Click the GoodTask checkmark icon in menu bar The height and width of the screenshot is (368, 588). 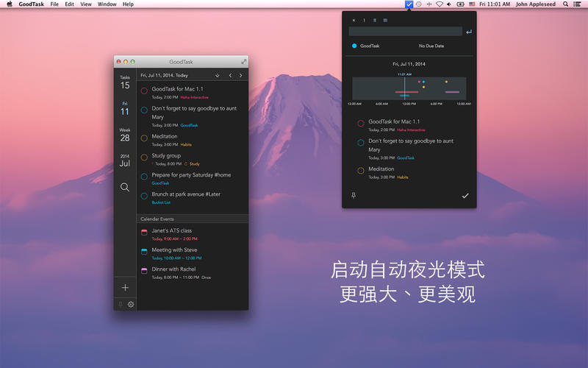tap(409, 4)
